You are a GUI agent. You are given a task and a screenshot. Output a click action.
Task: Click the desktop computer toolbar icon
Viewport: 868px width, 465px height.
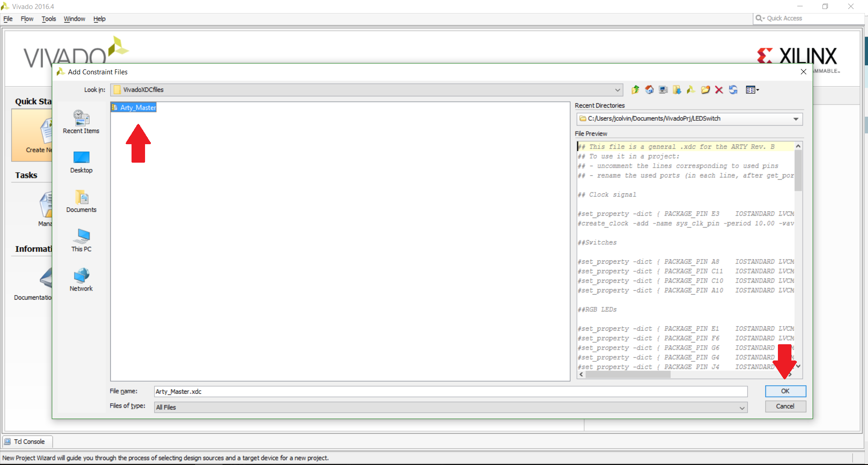coord(663,90)
